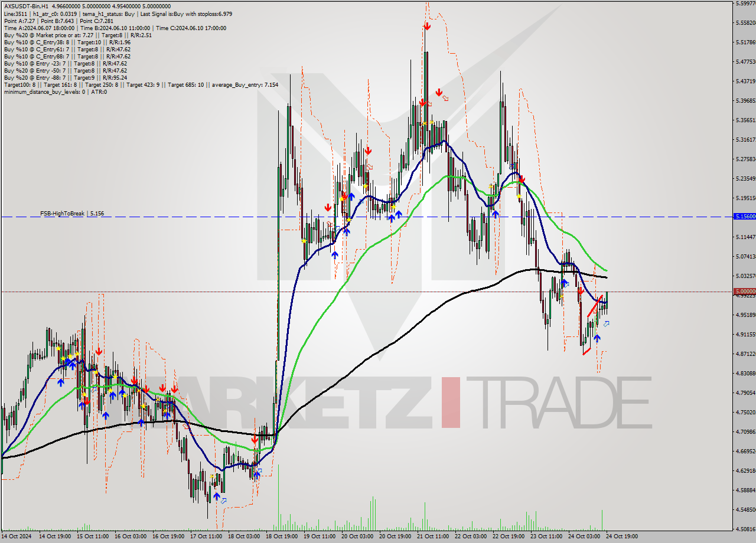Screen dimensions: 756x543
Task: Click the '23 Oct 11:00' time label
Action: click(546, 537)
